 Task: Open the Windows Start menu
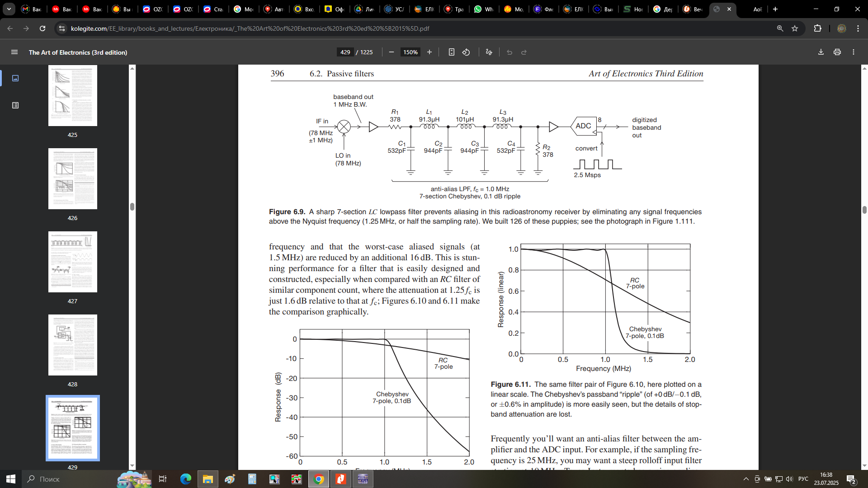click(11, 479)
